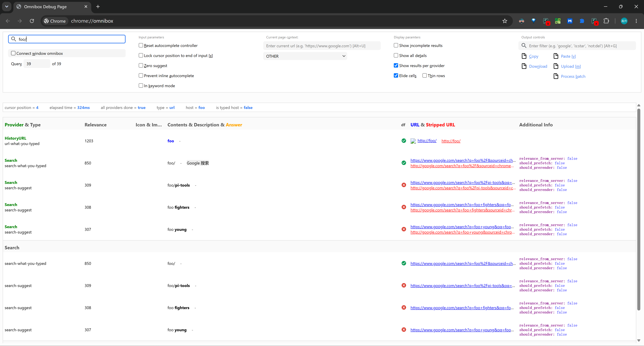This screenshot has width=644, height=346.
Task: Enable Reset autocomplete controller checkbox
Action: 141,45
